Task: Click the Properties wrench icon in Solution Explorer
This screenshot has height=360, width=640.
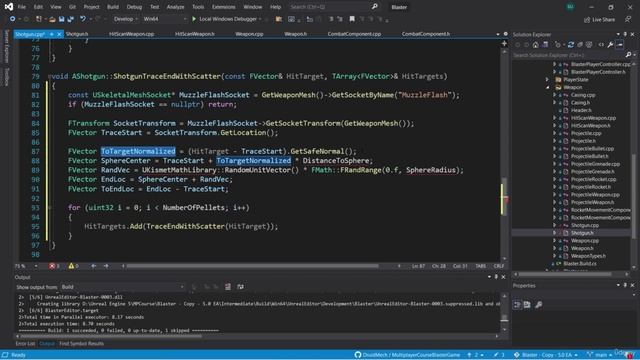Action: [x=610, y=45]
